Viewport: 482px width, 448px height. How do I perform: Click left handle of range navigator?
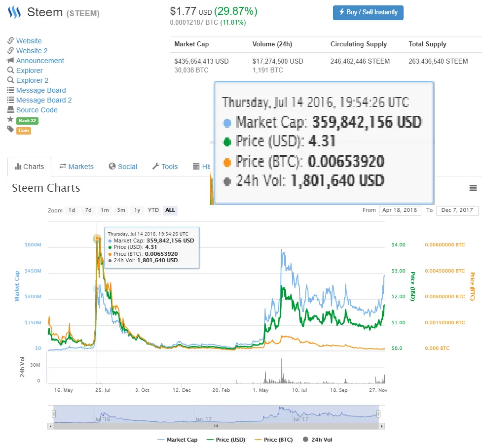tap(54, 414)
